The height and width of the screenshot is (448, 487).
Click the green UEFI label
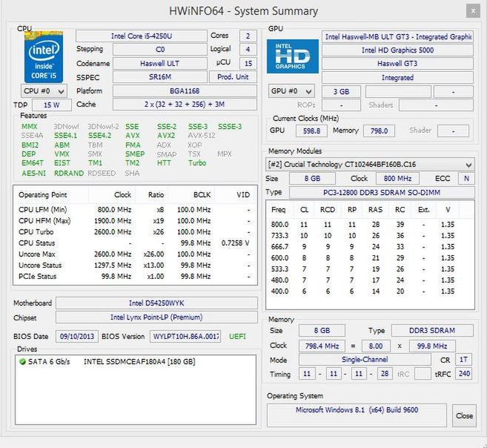pos(237,337)
